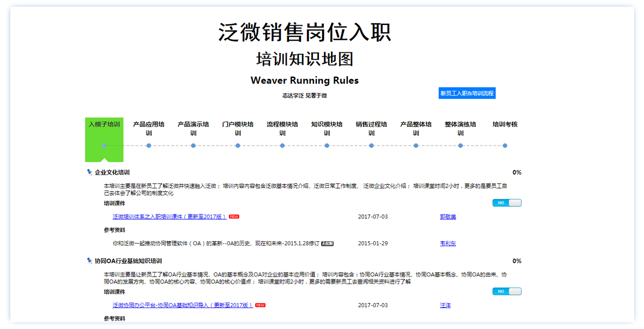Click the 企业文化培训 section heading
The width and height of the screenshot is (644, 329).
tap(112, 172)
